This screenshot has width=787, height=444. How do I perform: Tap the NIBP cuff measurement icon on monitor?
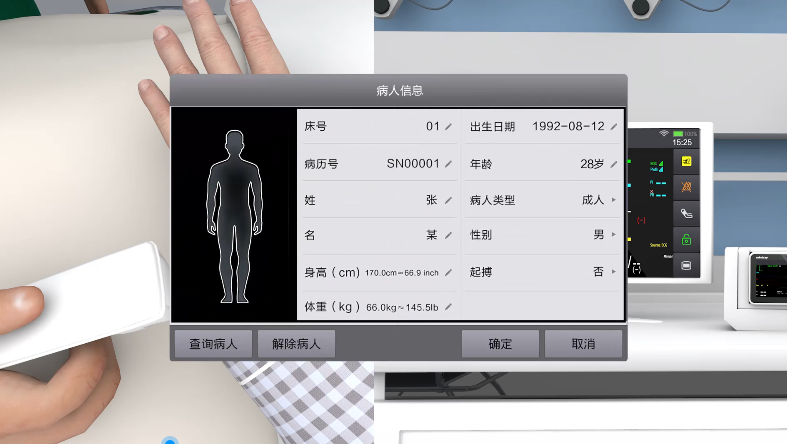pos(686,213)
